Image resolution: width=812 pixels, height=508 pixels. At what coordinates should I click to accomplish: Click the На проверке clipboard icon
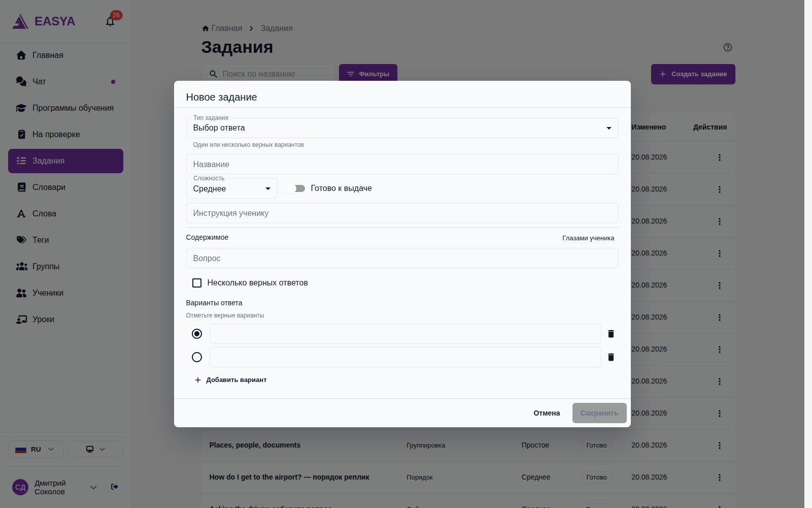point(21,134)
